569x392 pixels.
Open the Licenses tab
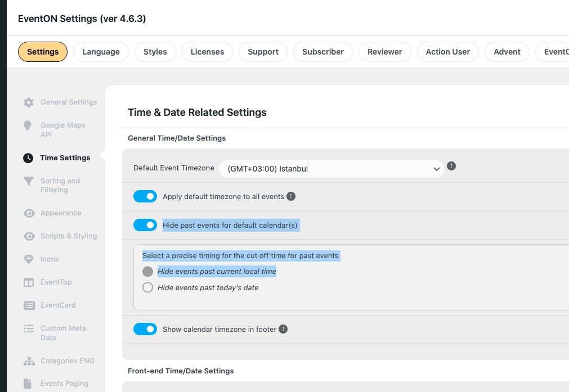pos(207,52)
